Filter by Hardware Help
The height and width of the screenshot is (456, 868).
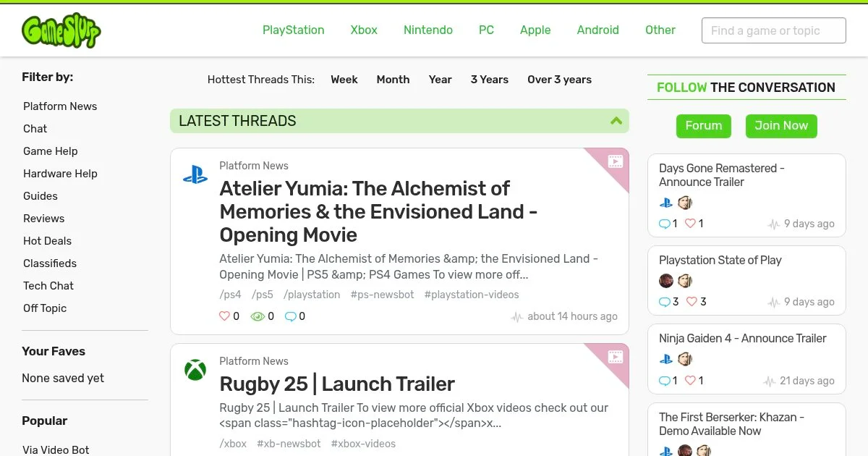click(x=60, y=174)
